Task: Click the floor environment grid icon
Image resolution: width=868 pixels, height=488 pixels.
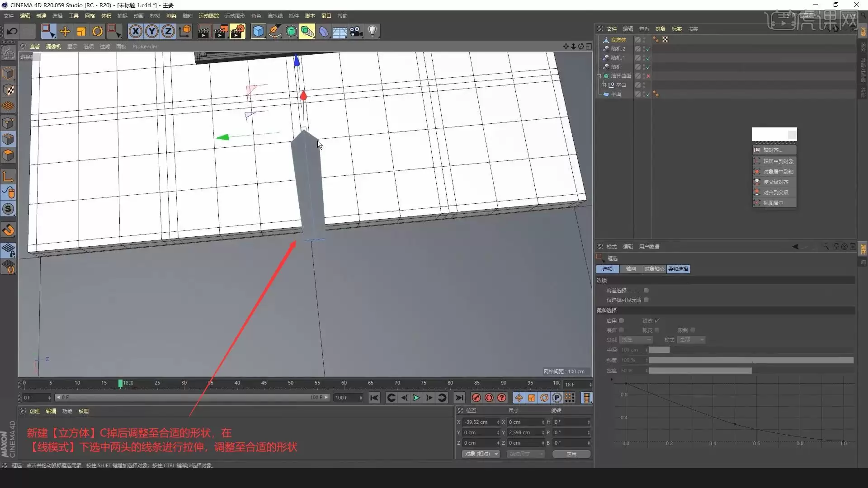Action: click(x=340, y=32)
